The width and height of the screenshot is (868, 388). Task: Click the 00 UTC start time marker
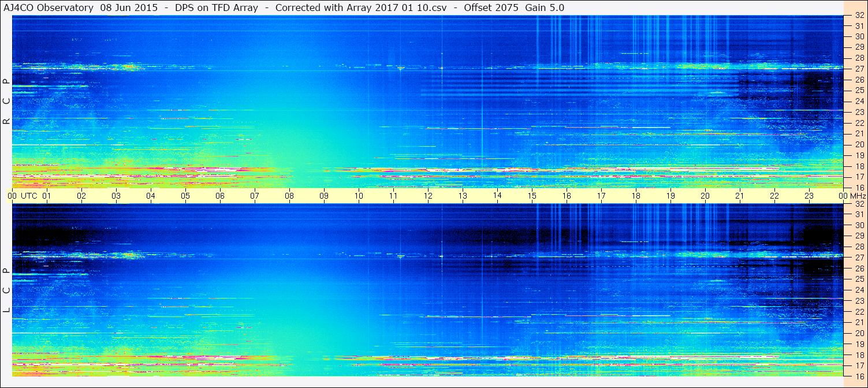[x=22, y=196]
